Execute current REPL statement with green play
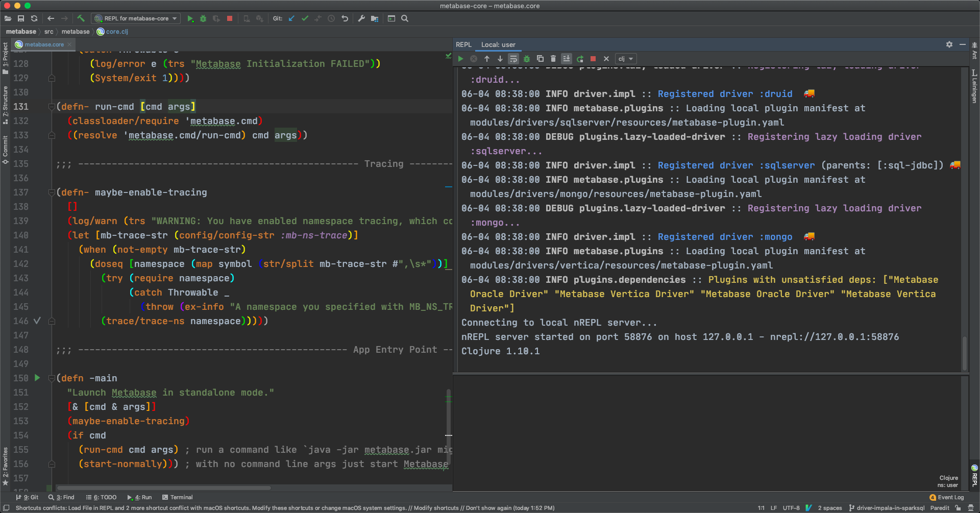This screenshot has width=980, height=513. (x=460, y=59)
